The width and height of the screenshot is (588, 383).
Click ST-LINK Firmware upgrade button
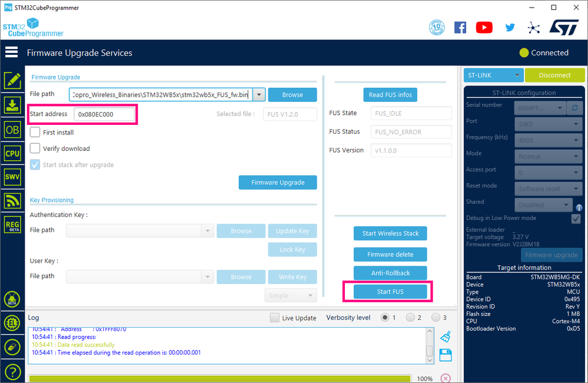coord(552,255)
